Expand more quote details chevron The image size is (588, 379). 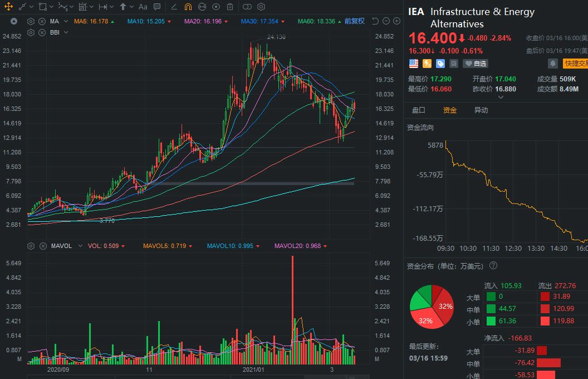500,97
